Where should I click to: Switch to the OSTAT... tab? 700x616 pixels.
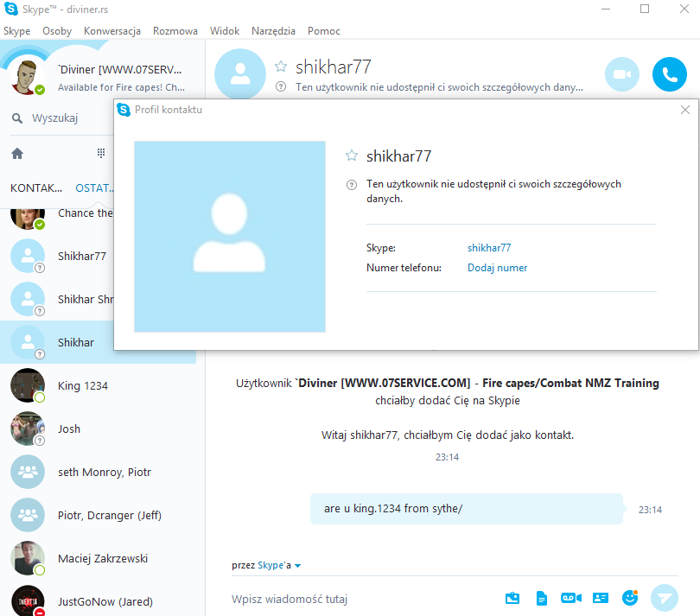coord(94,188)
